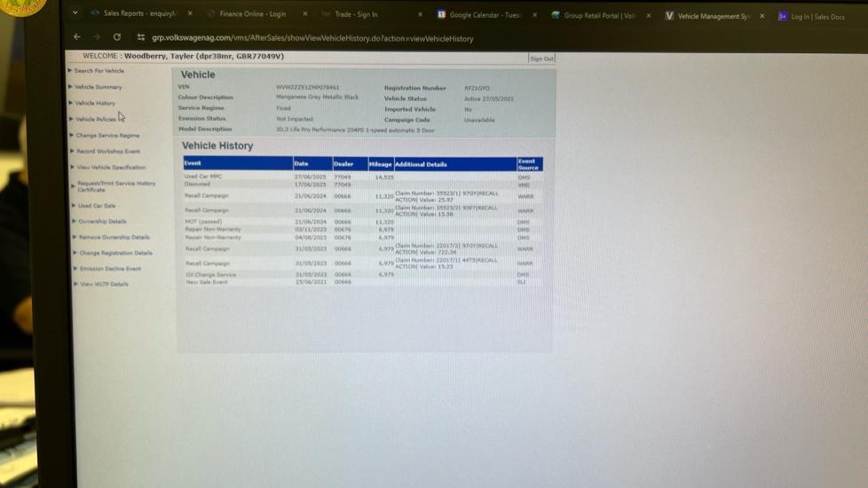Click the Manganese Grey Metallic colour description

point(317,97)
